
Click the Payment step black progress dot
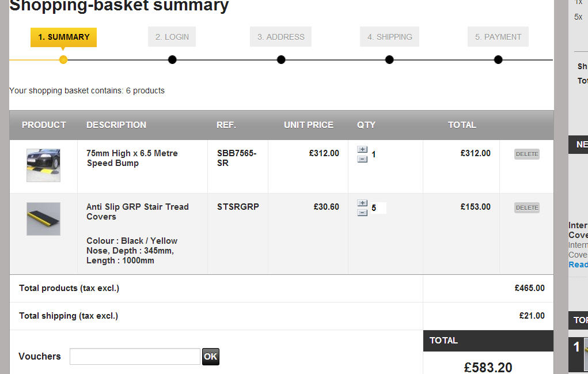pos(498,59)
